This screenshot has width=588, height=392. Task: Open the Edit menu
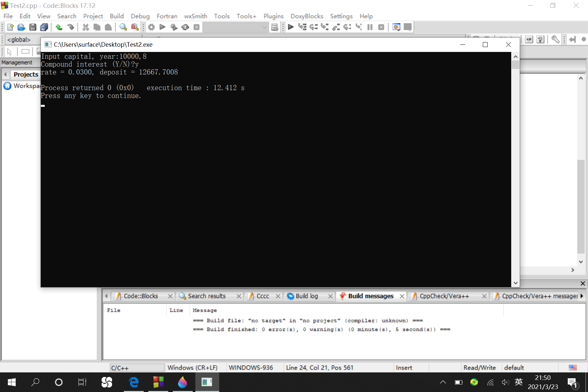[x=25, y=16]
